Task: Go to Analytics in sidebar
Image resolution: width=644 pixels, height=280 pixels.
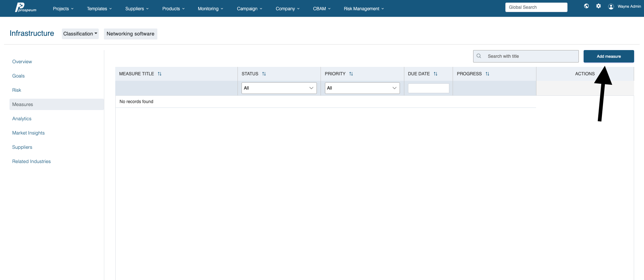Action: click(22, 118)
